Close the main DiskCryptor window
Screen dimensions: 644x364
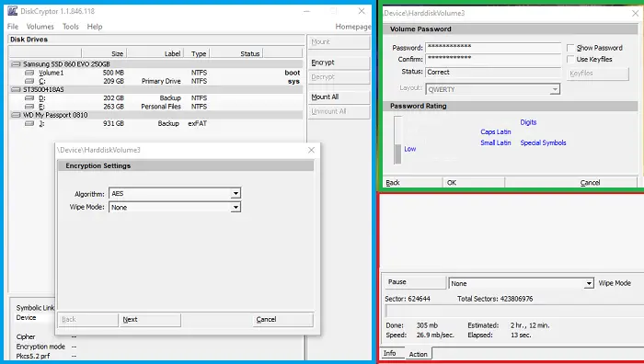point(362,11)
